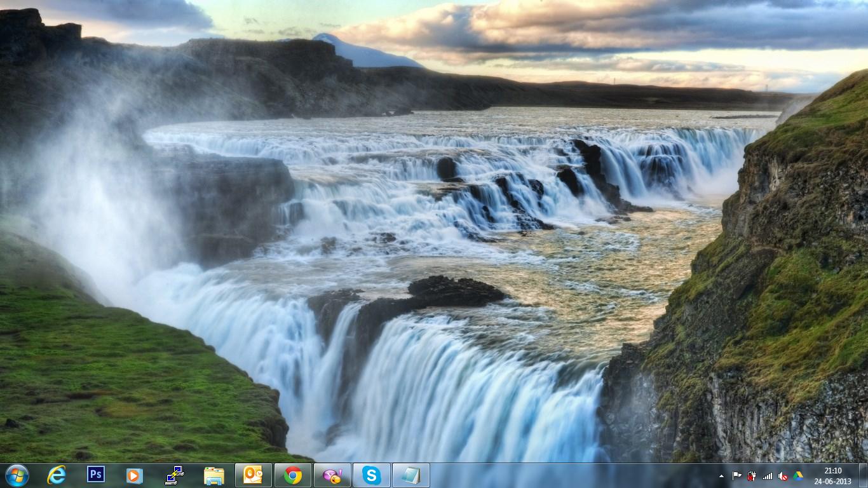Open the Yahoo Messenger taskbar button
This screenshot has height=488, width=868.
click(x=332, y=475)
